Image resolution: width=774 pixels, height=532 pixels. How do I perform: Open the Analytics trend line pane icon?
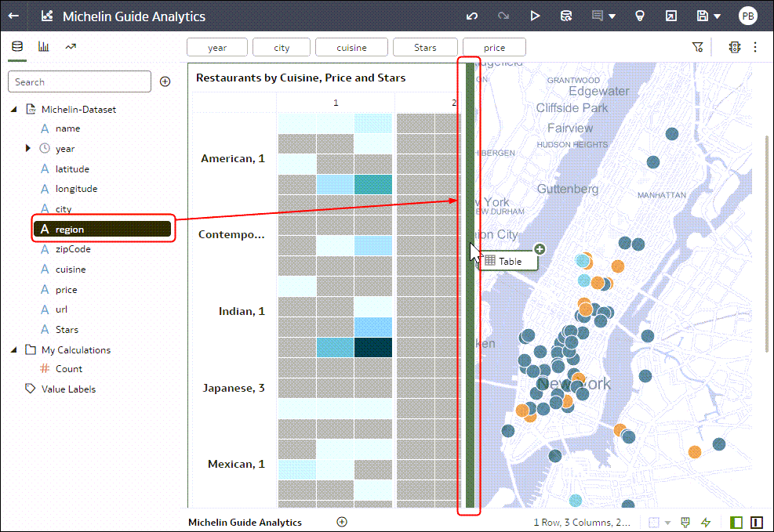pos(71,47)
